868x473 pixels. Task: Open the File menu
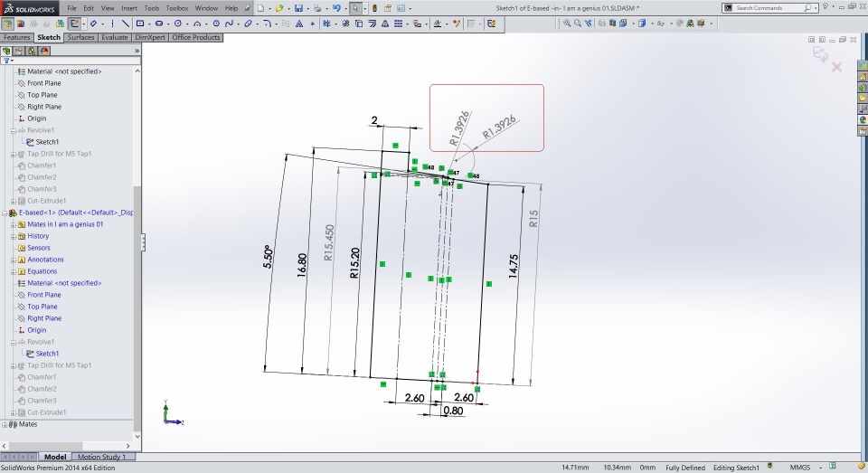click(x=72, y=8)
